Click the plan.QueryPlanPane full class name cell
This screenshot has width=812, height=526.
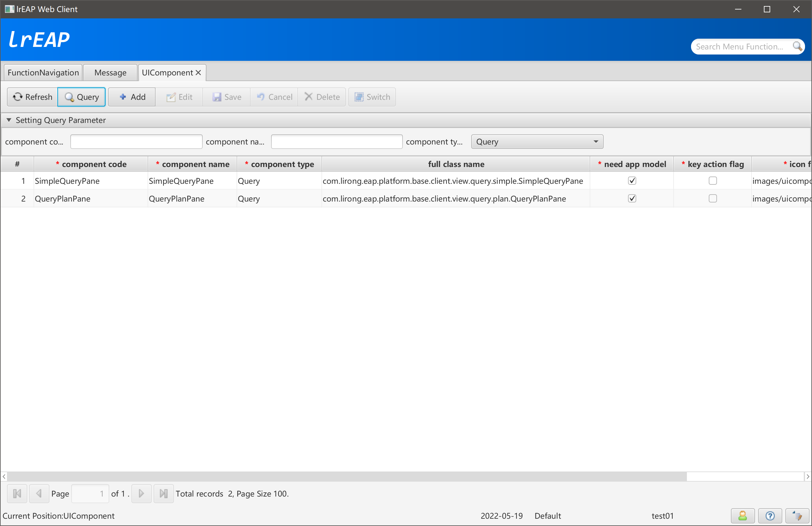(456, 199)
